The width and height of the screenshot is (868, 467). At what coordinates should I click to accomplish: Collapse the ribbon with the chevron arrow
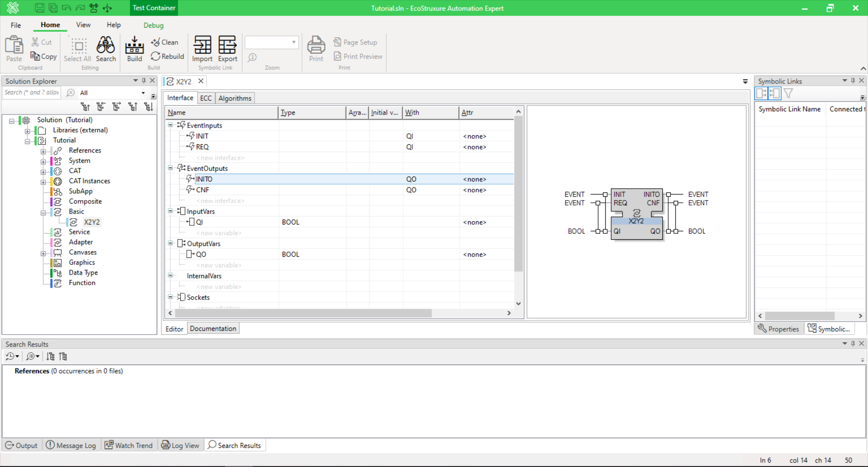tap(863, 68)
